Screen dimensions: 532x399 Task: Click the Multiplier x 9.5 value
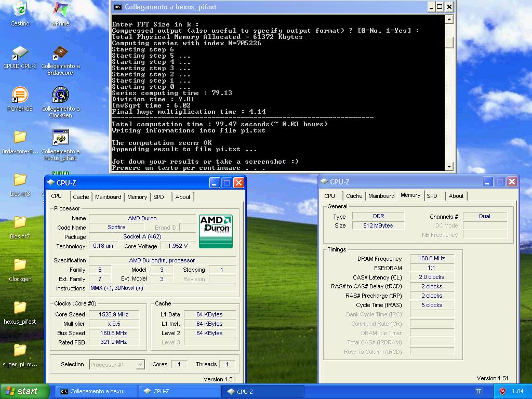coord(114,324)
